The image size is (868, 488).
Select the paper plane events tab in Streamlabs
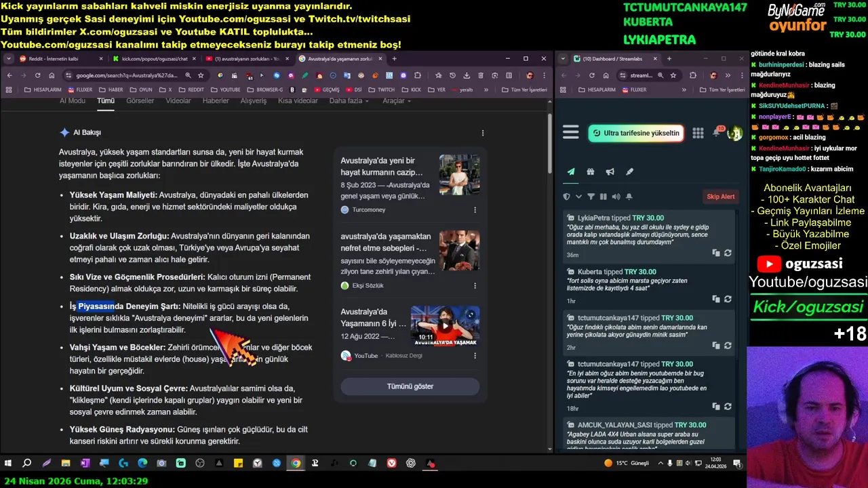571,171
